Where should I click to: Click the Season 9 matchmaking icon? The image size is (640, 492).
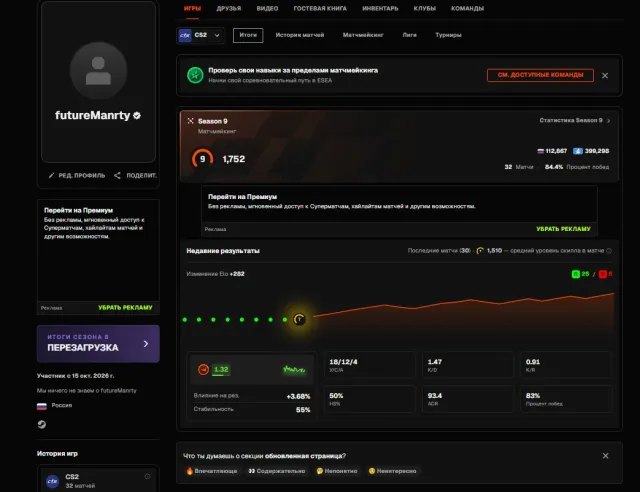(x=190, y=121)
